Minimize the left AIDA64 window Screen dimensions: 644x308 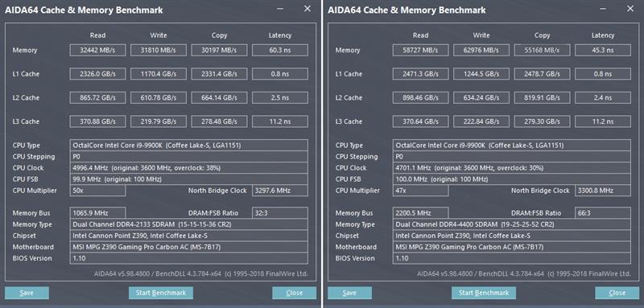click(x=280, y=9)
